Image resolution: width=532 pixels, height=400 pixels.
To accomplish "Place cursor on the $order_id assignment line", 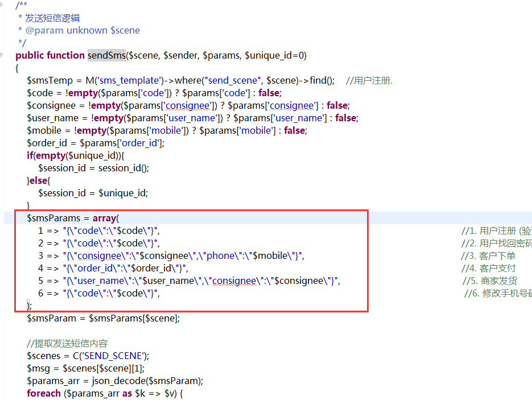I will [x=95, y=143].
